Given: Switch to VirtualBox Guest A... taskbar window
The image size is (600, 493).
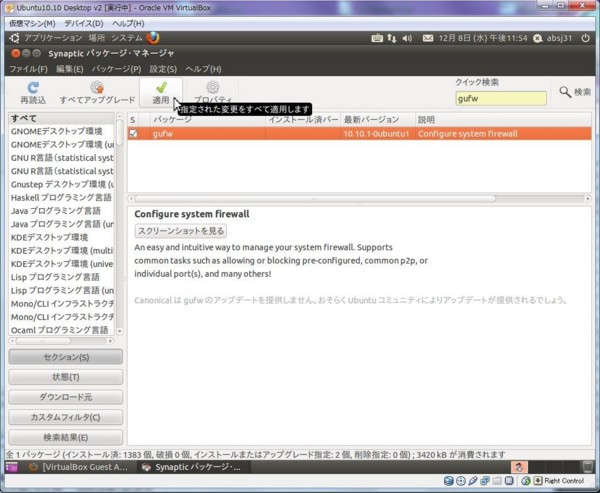Looking at the screenshot, I should tap(79, 467).
